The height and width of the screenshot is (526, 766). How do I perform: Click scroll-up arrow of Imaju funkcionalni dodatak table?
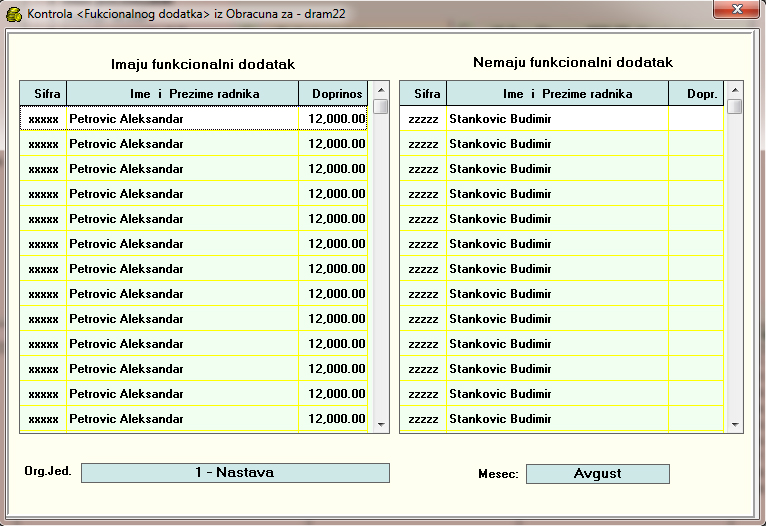tap(381, 90)
